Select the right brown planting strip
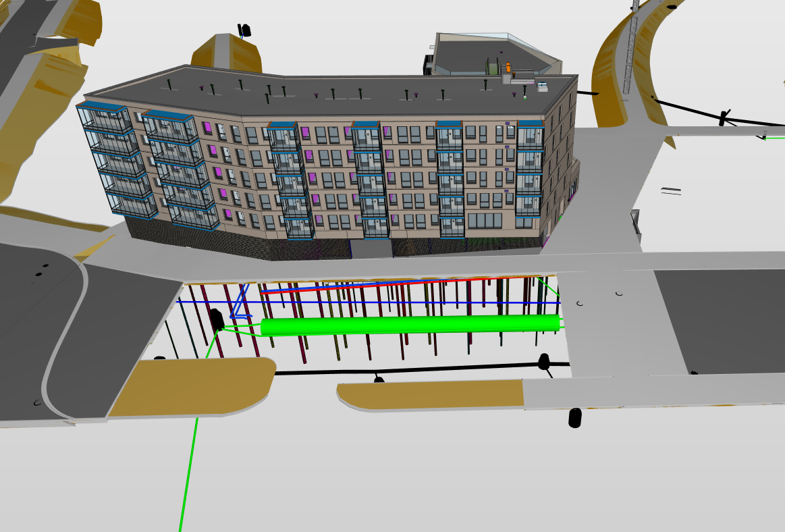Viewport: 785px width, 532px height. [x=431, y=394]
